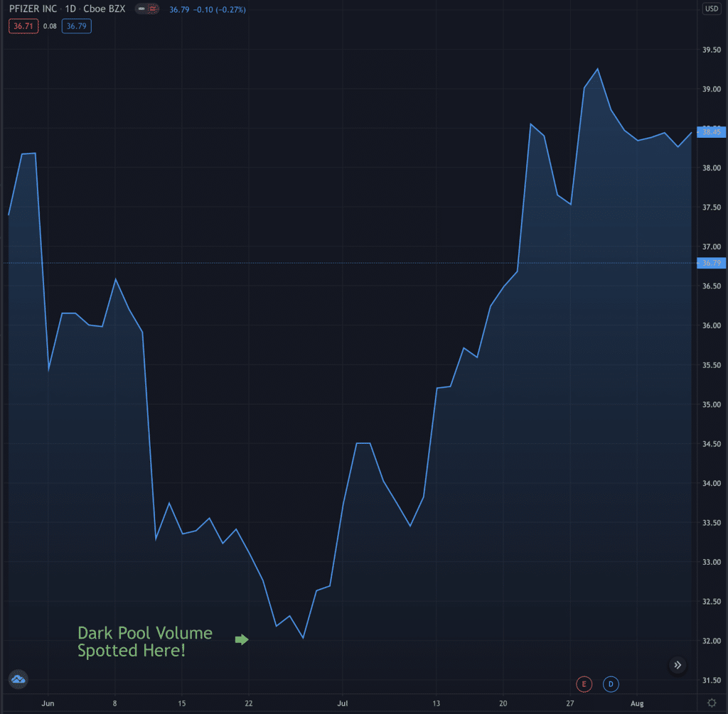Click the 'Aug' date on time axis
728x714 pixels.
pos(637,703)
